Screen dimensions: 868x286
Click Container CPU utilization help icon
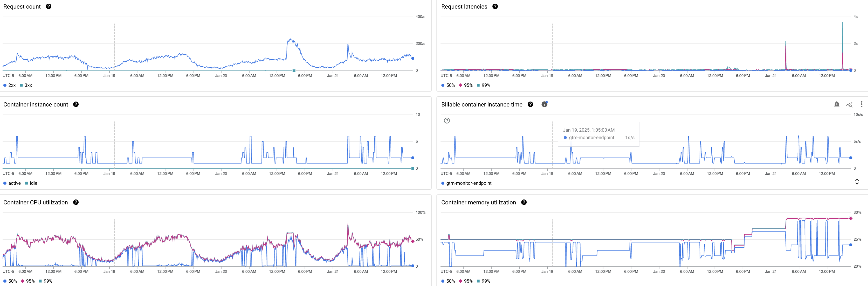pyautogui.click(x=76, y=202)
